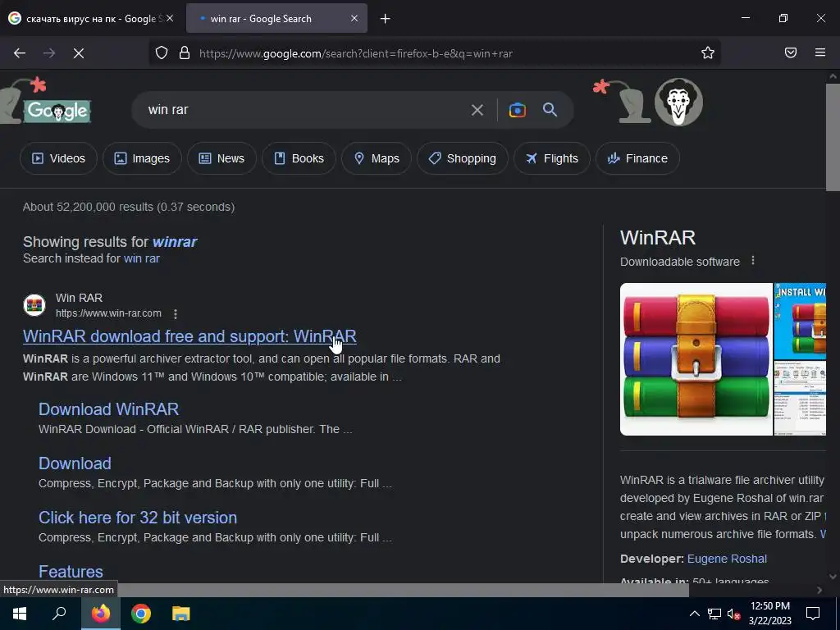Open the 'INSTALL WI...' thumbnail image
This screenshot has height=630, width=840.
click(800, 321)
